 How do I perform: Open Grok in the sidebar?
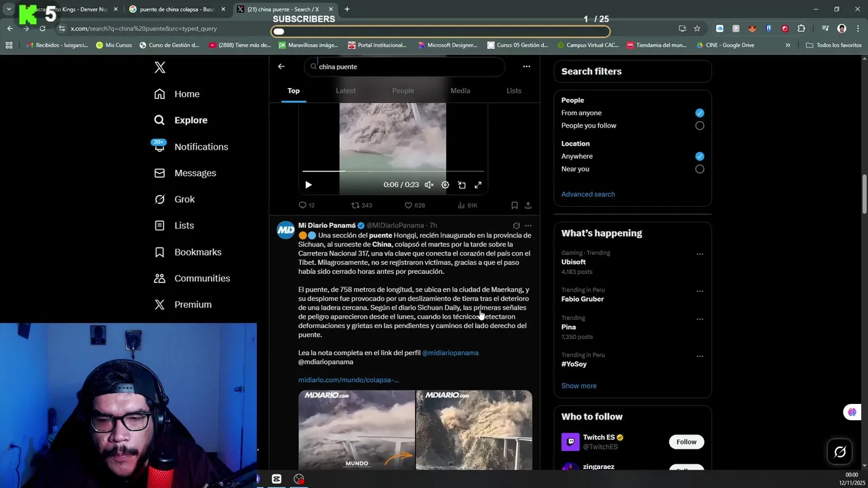pyautogui.click(x=174, y=199)
